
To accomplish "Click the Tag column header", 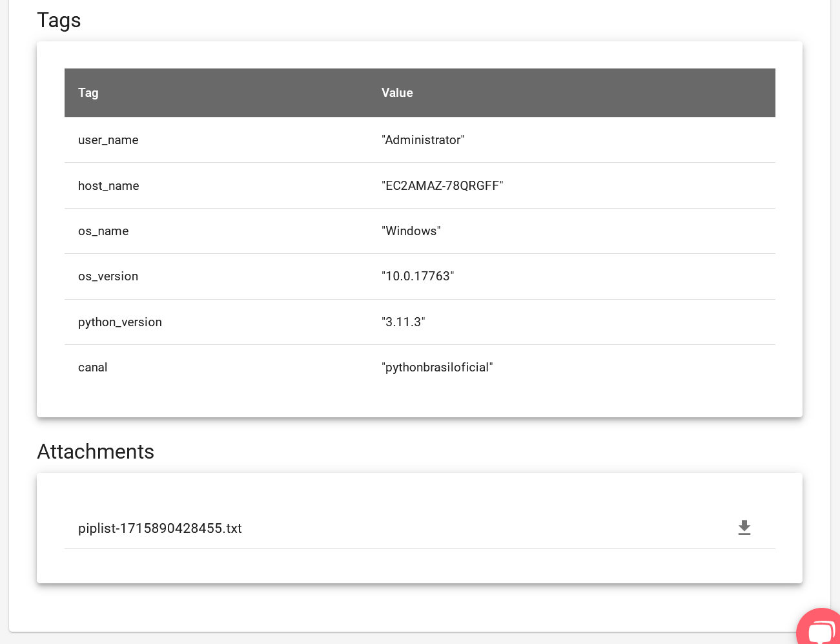I will pyautogui.click(x=88, y=93).
